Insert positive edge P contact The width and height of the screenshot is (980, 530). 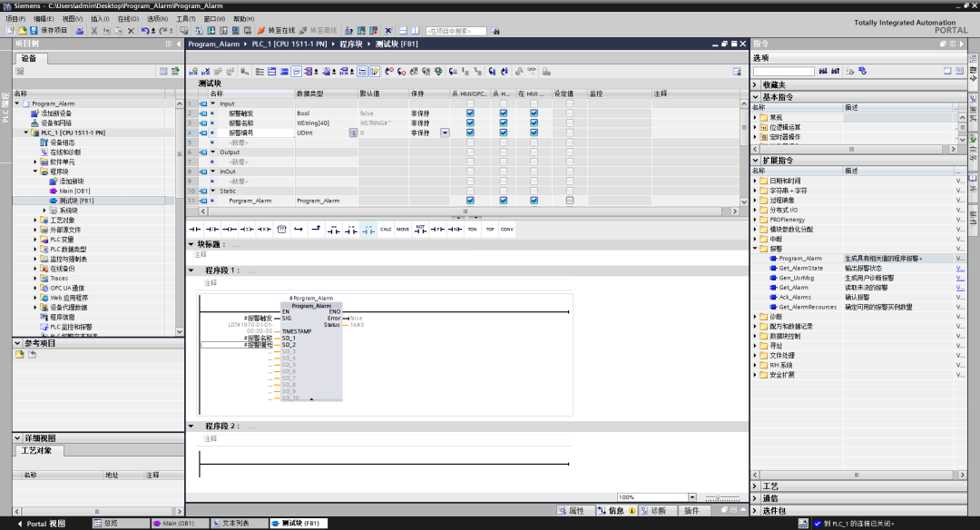click(x=437, y=230)
